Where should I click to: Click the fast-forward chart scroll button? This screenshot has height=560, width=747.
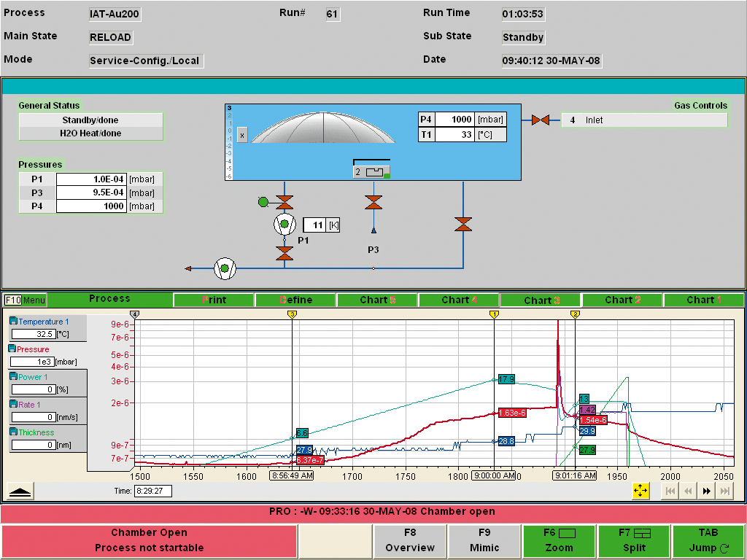tap(706, 491)
